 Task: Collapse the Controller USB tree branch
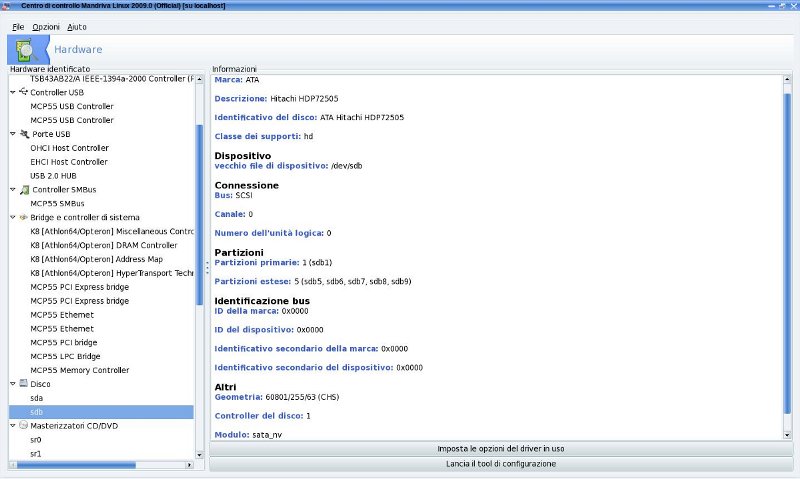(x=12, y=92)
